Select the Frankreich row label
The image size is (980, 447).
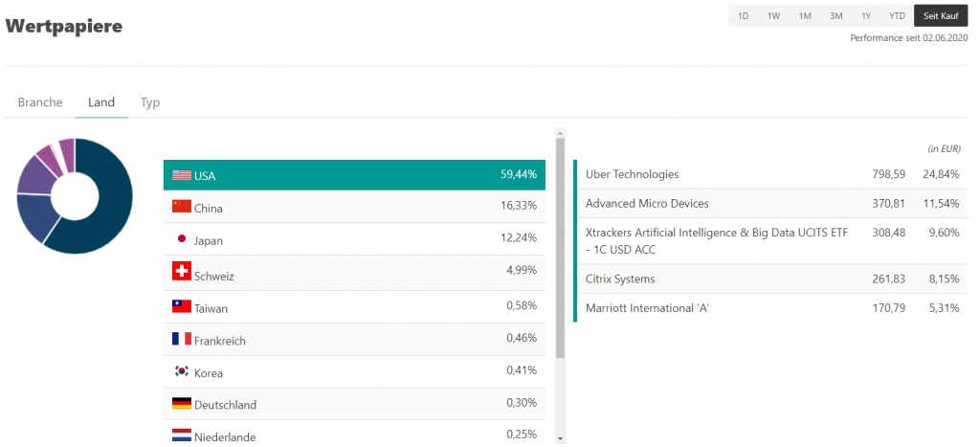coord(220,342)
